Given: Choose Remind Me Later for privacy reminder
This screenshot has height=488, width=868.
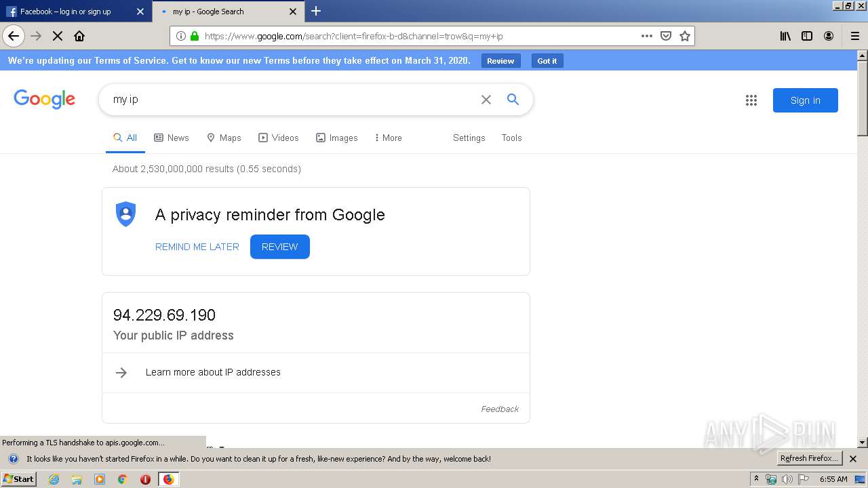Looking at the screenshot, I should [x=197, y=247].
